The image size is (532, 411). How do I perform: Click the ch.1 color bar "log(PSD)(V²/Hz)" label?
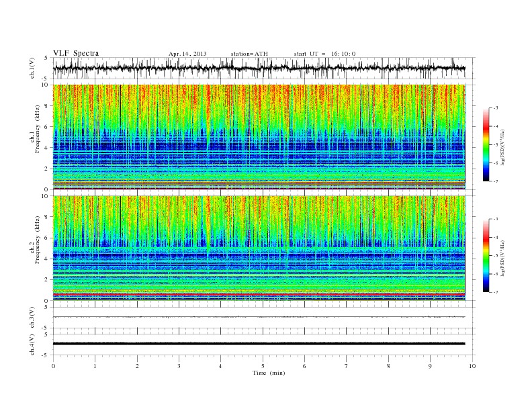[x=502, y=148]
